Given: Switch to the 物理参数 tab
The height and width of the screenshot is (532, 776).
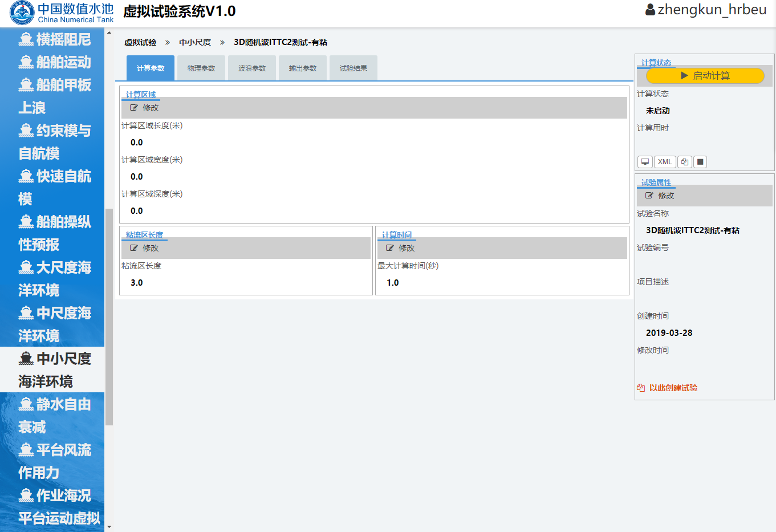Looking at the screenshot, I should pos(201,68).
